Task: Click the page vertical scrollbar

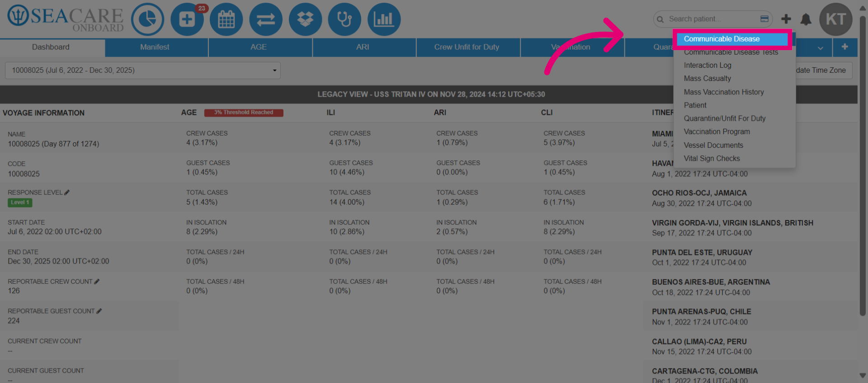Action: pyautogui.click(x=863, y=166)
